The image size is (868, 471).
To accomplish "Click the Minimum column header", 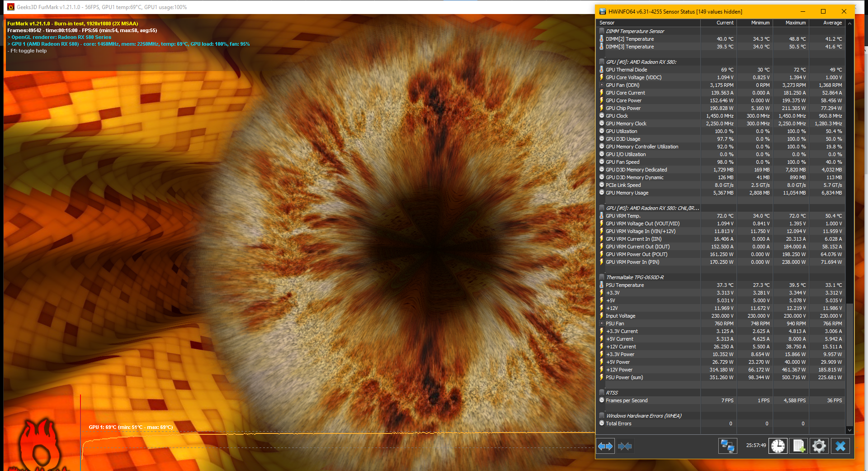I will (x=755, y=23).
